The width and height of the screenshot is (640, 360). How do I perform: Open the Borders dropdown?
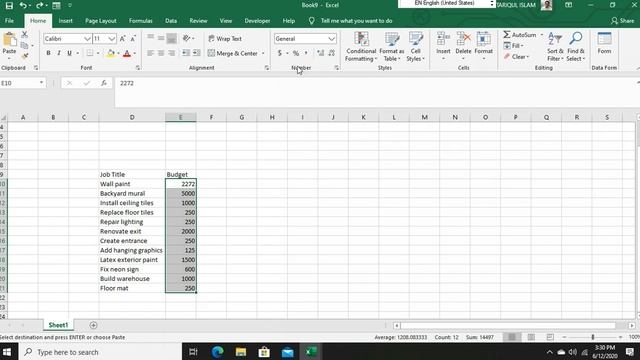pyautogui.click(x=98, y=53)
